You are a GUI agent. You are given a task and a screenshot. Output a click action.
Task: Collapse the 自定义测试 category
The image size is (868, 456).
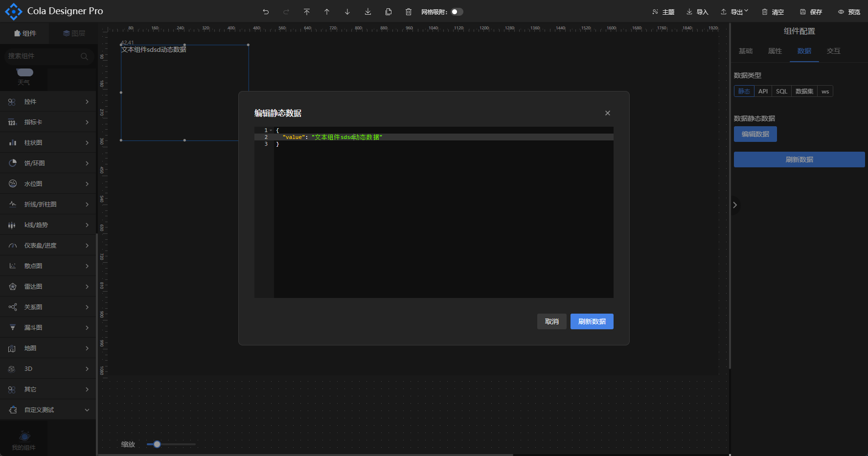coord(48,410)
